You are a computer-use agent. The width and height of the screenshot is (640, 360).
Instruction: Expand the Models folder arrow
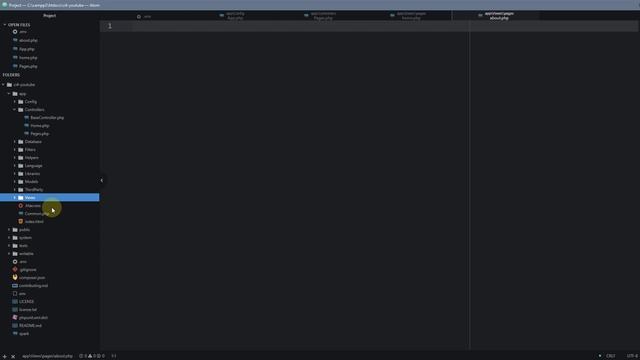click(x=15, y=182)
